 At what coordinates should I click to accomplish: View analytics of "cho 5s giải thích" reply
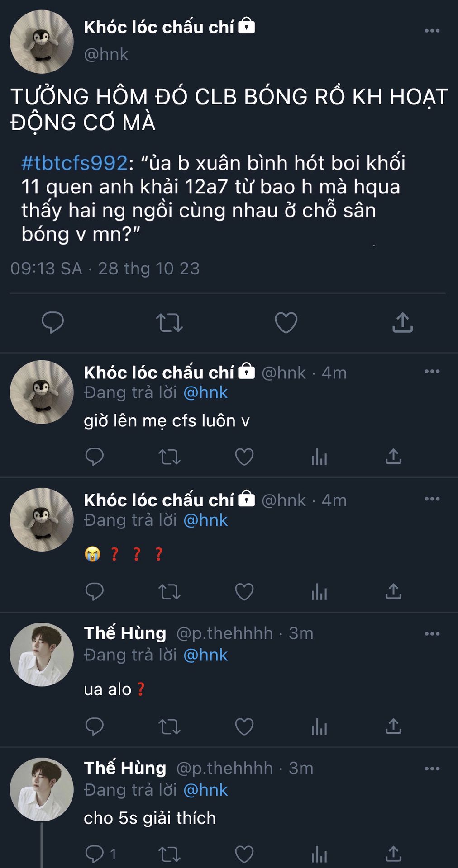319,854
